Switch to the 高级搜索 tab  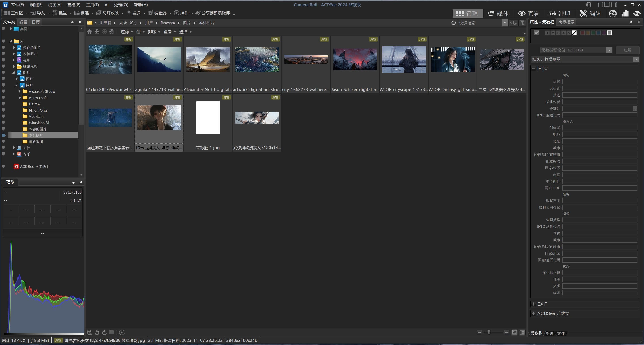(x=566, y=22)
